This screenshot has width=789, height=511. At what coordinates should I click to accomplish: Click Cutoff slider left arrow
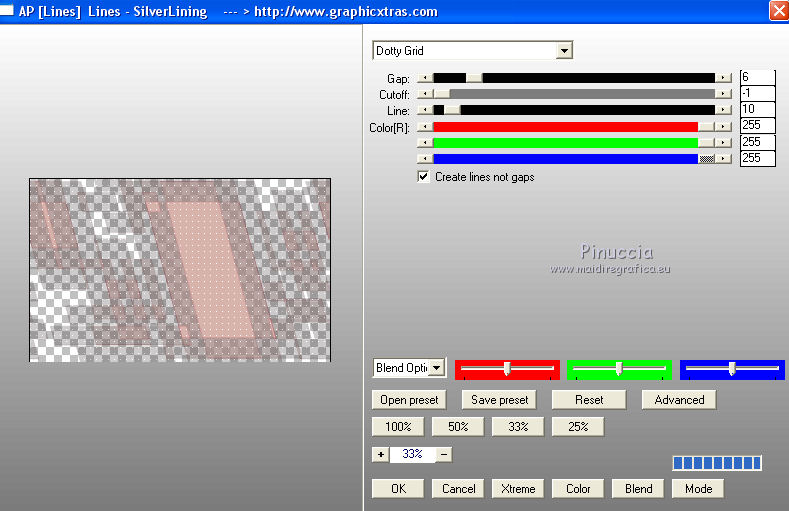pos(425,94)
